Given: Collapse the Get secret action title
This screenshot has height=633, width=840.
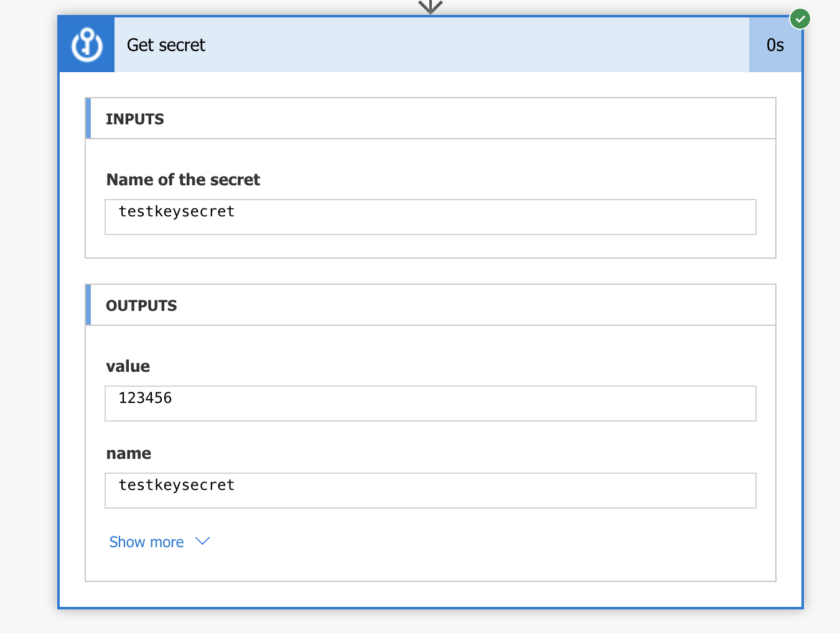Looking at the screenshot, I should point(166,45).
